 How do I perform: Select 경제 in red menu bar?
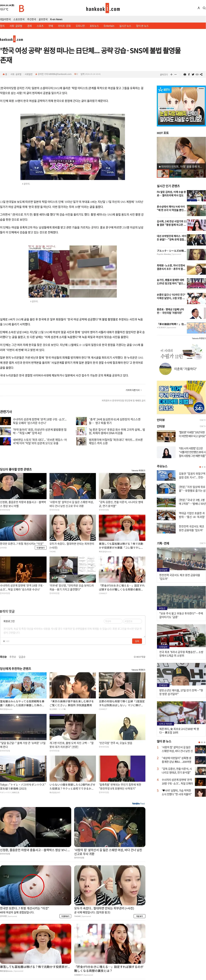pos(29,26)
